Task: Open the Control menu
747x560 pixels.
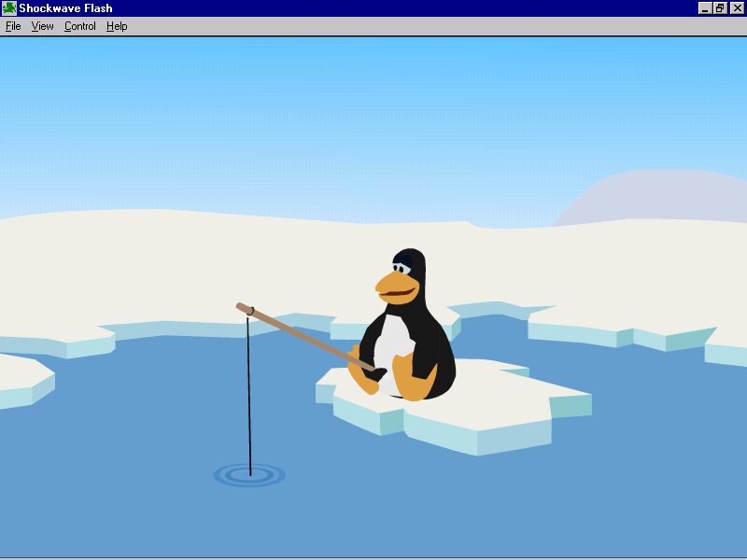Action: click(x=80, y=26)
